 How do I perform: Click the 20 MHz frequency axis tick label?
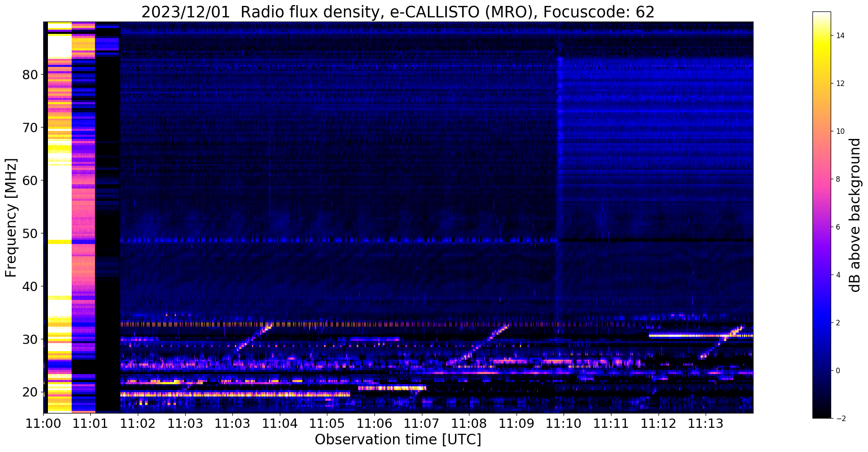pyautogui.click(x=30, y=392)
